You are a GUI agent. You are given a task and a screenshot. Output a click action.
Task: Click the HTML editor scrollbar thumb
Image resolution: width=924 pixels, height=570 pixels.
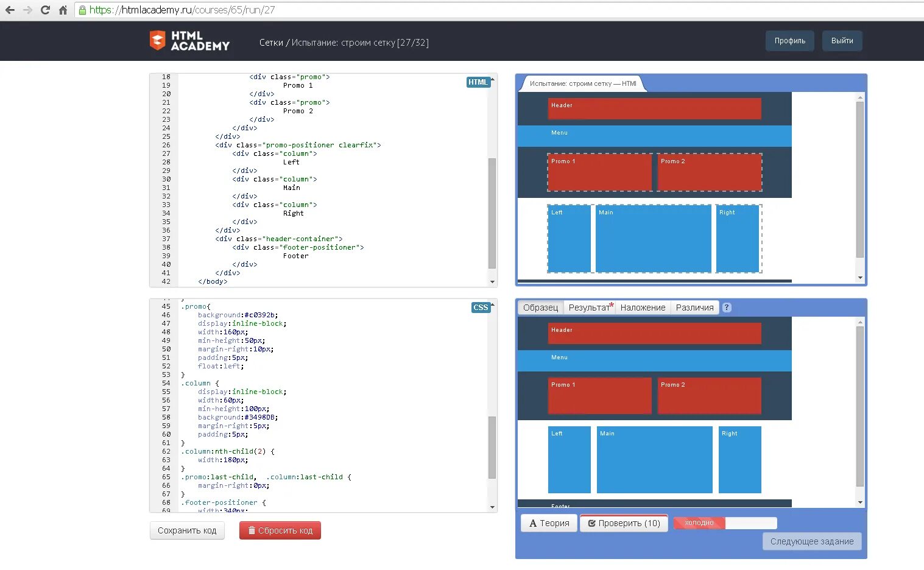pos(492,213)
